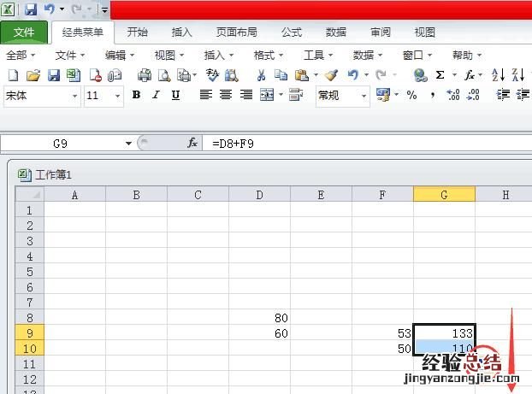This screenshot has width=532, height=394.
Task: Cut selection with scissors icon
Action: [261, 75]
